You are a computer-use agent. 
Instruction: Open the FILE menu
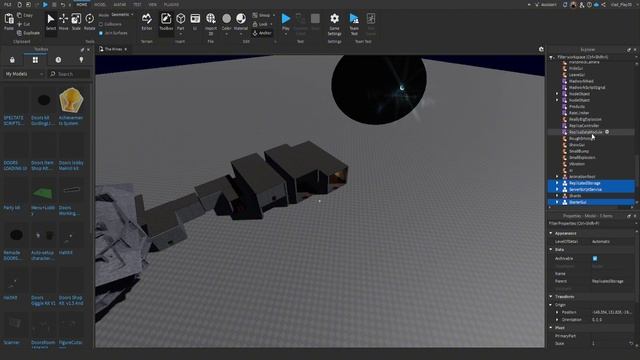click(7, 4)
